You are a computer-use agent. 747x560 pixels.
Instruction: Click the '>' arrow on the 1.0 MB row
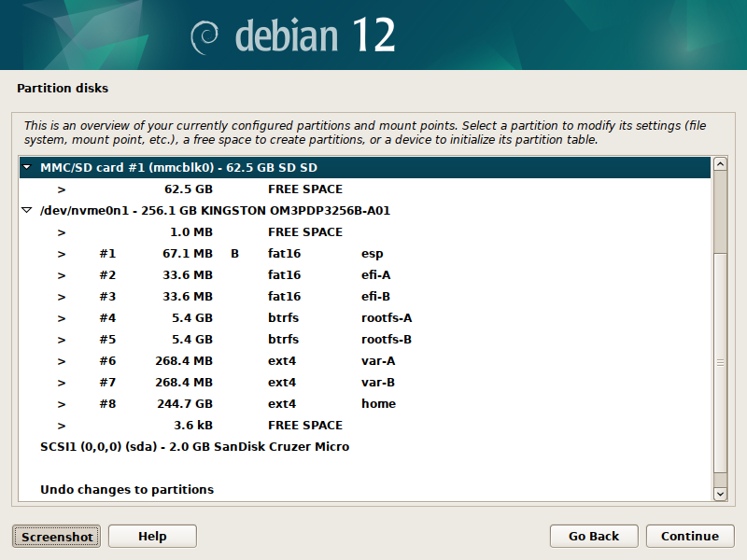[x=62, y=232]
